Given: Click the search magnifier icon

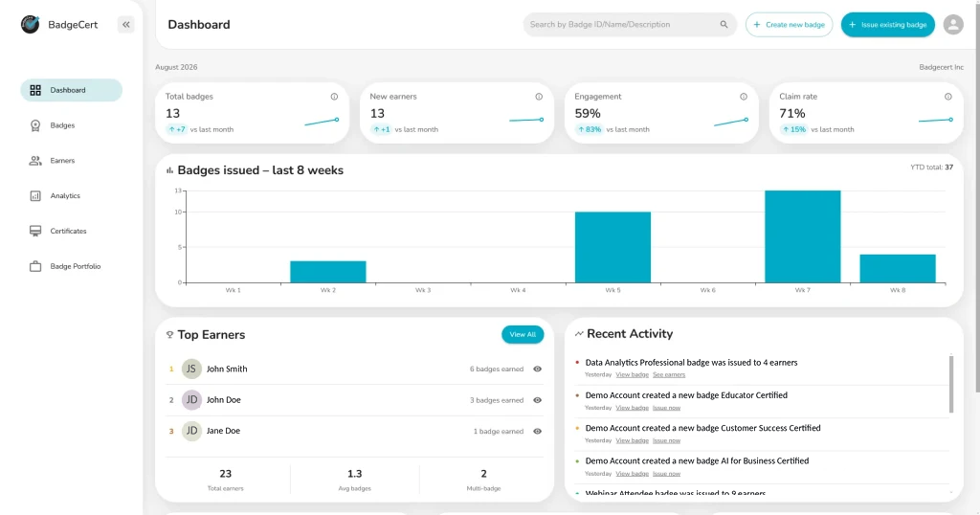Looking at the screenshot, I should pos(724,24).
